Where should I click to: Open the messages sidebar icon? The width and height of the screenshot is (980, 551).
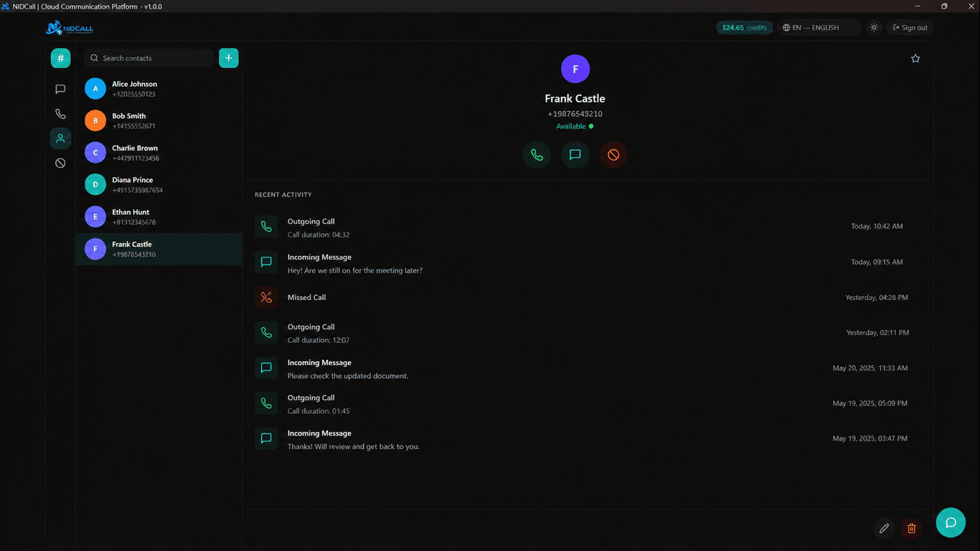pos(60,90)
